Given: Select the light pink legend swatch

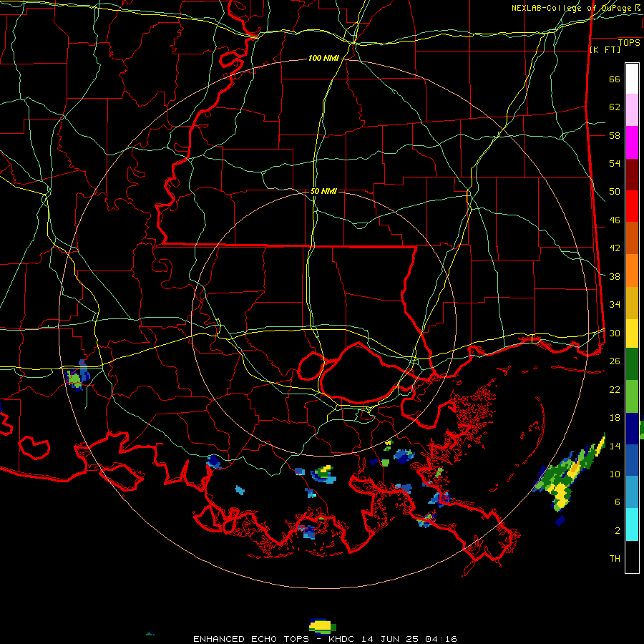Looking at the screenshot, I should pyautogui.click(x=632, y=110).
